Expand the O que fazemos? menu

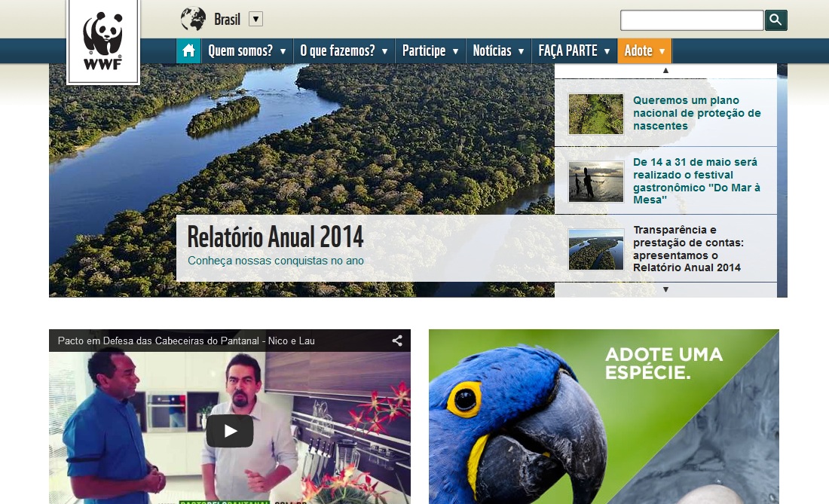(344, 51)
